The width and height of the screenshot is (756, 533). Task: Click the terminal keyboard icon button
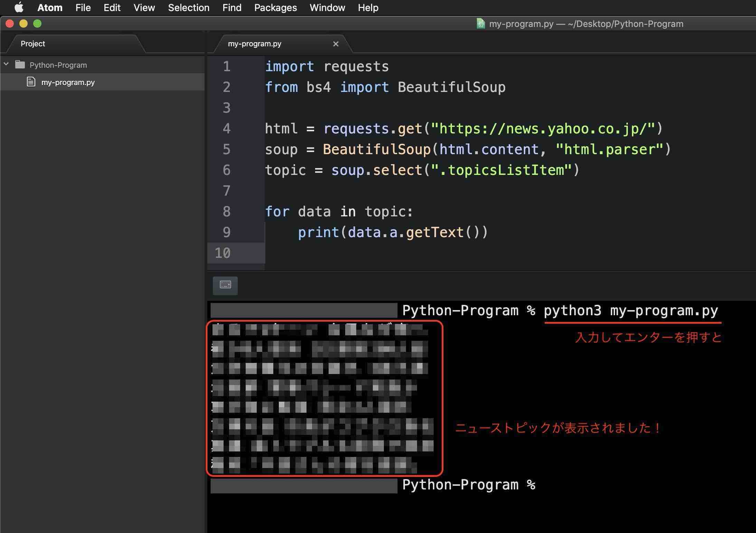pos(225,285)
